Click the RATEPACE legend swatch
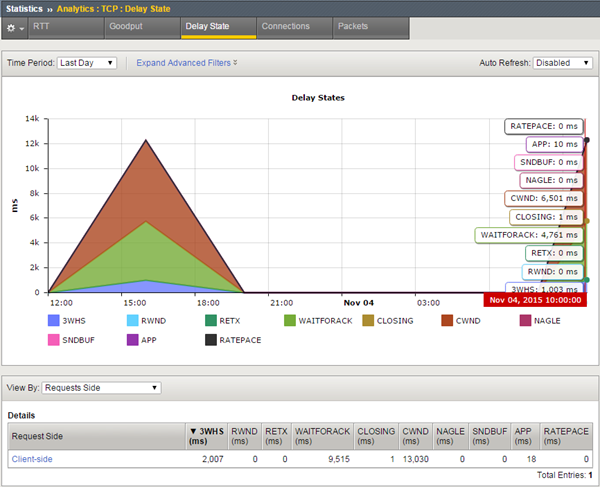The image size is (600, 487). click(x=211, y=341)
